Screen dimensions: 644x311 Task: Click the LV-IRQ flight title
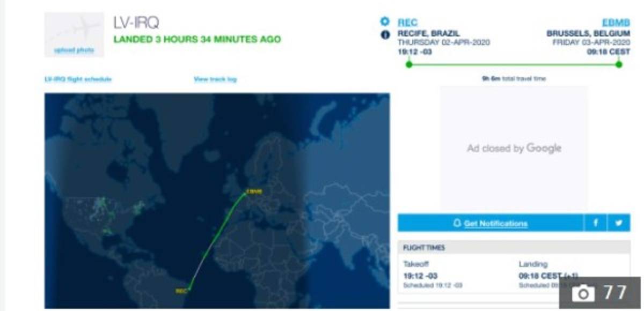click(x=136, y=23)
